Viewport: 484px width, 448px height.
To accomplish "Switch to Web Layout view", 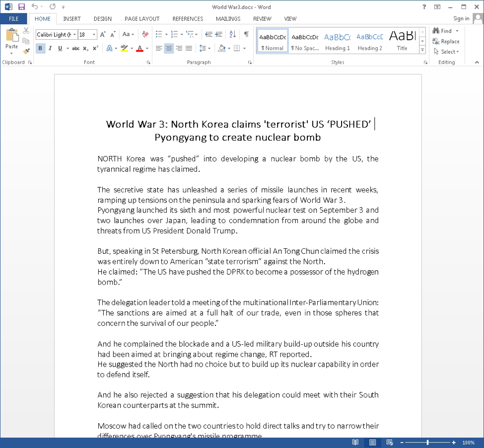I will [390, 443].
